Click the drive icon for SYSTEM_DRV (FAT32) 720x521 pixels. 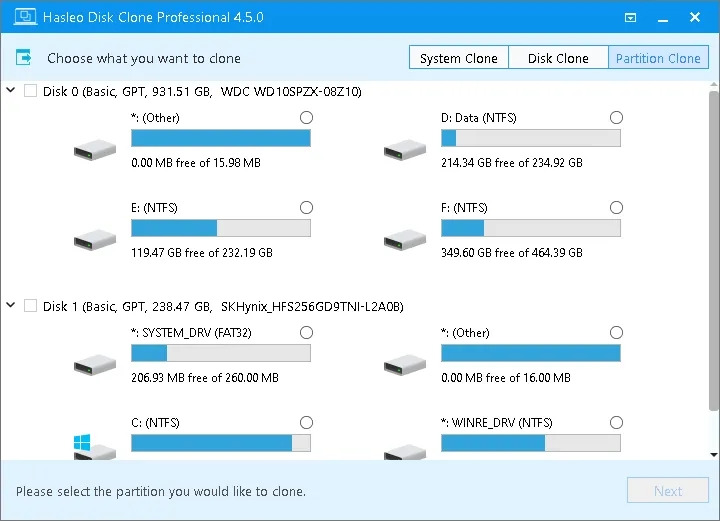95,365
